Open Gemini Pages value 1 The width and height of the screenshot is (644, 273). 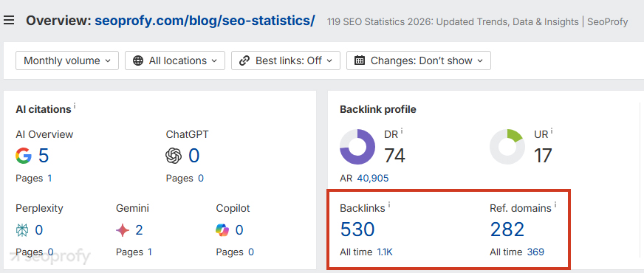(x=150, y=252)
